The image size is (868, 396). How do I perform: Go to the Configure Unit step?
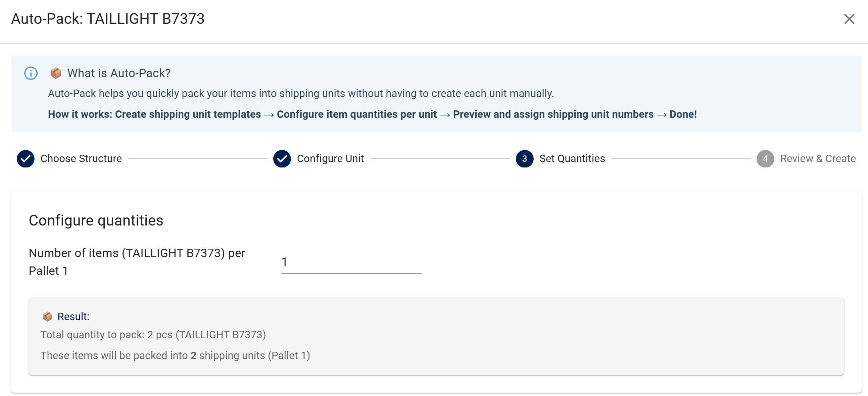[x=330, y=158]
